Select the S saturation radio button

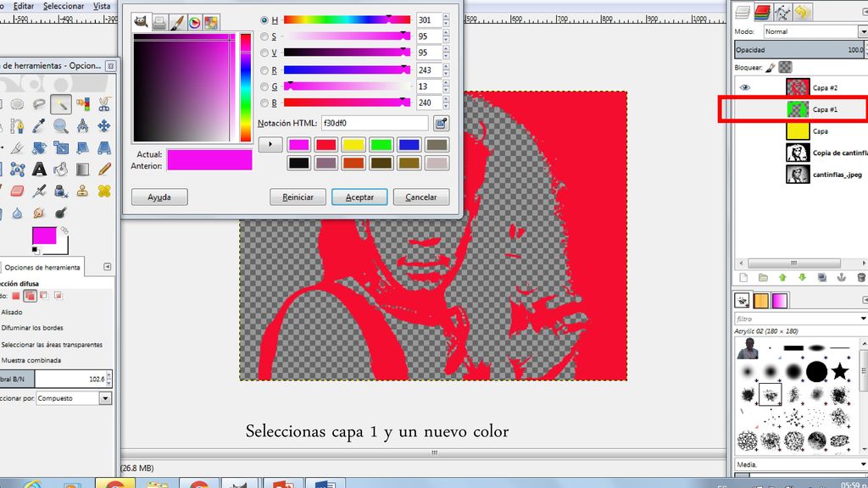coord(264,36)
